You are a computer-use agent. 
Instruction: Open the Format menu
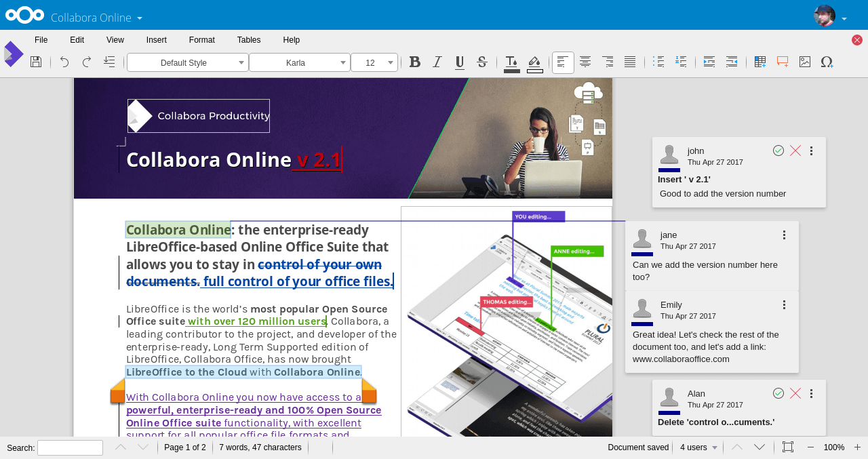pos(202,40)
